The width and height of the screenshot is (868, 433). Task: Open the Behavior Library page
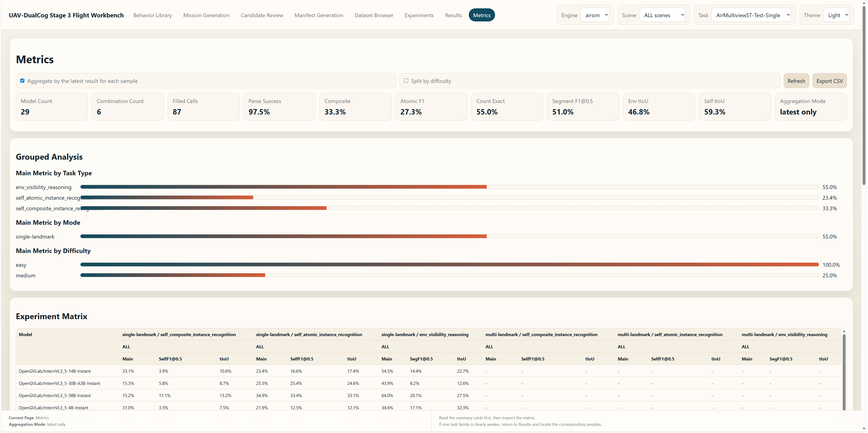pos(152,15)
